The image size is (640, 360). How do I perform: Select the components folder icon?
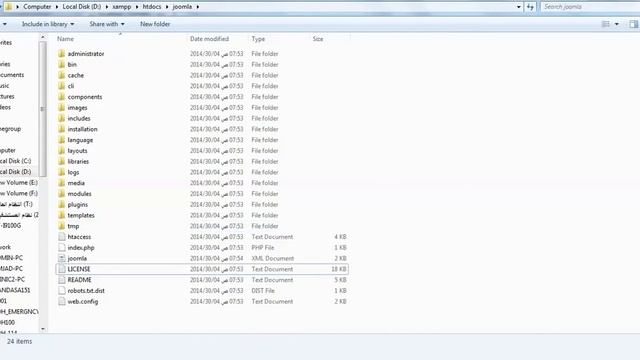coord(62,97)
